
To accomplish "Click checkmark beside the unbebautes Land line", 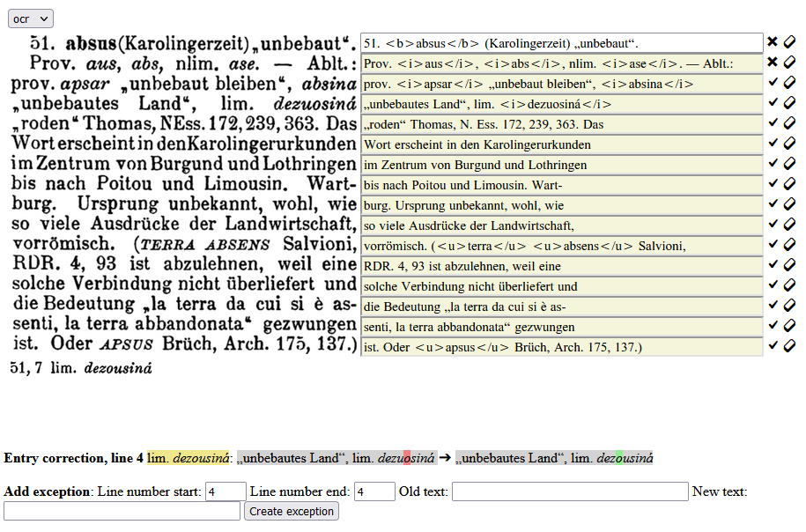I will coord(773,103).
